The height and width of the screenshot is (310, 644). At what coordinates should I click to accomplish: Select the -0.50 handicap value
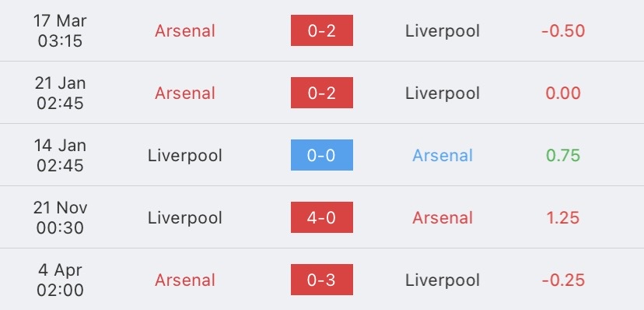click(x=563, y=31)
